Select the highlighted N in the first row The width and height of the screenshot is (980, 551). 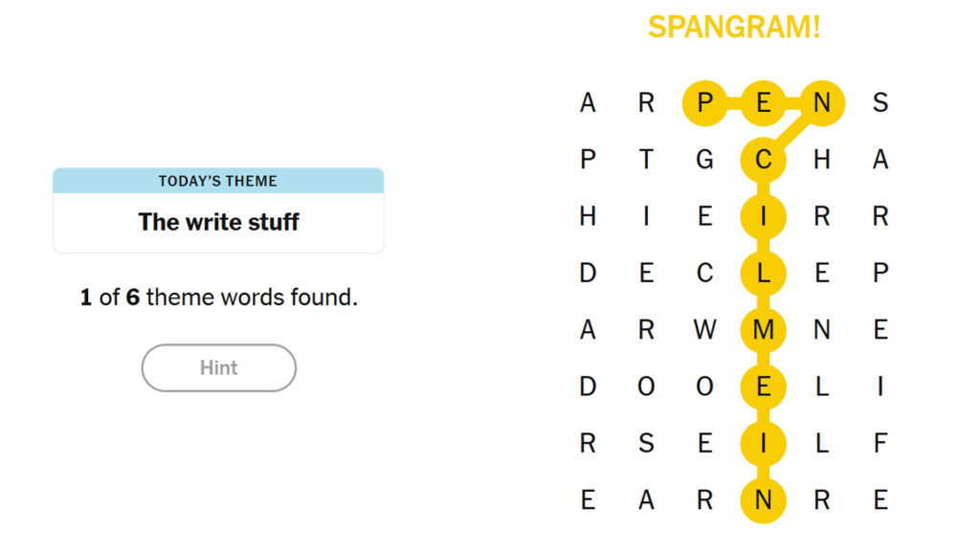coord(822,102)
